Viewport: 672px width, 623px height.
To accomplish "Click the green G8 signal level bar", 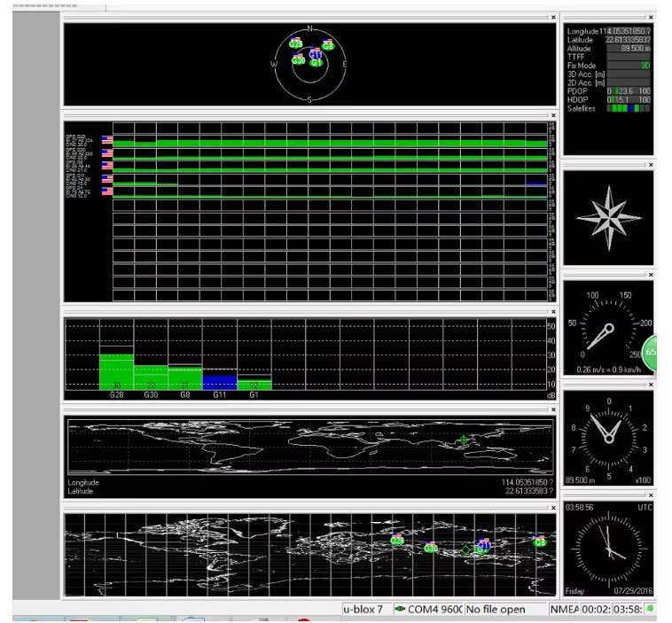I will [184, 378].
